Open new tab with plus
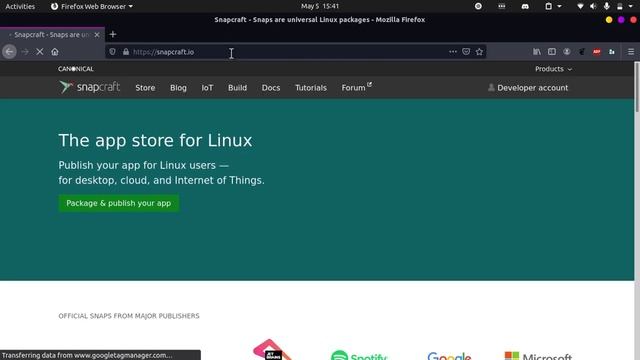This screenshot has height=360, width=640. 113,34
